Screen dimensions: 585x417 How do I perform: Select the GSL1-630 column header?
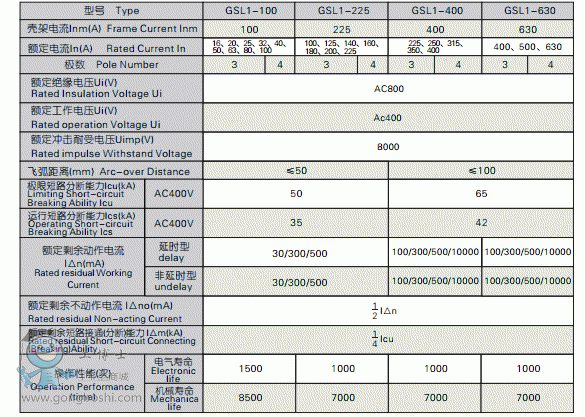528,10
